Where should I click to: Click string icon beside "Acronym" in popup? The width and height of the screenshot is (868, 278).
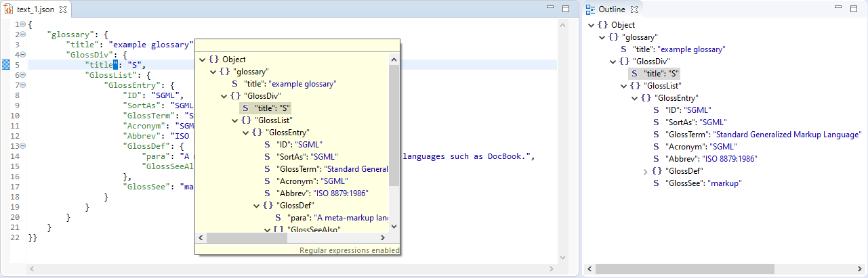pos(268,181)
